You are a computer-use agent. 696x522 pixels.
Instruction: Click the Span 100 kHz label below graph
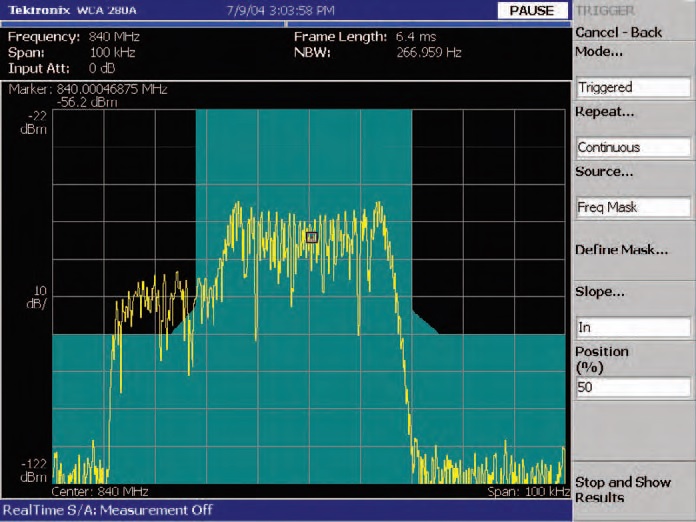tap(528, 492)
